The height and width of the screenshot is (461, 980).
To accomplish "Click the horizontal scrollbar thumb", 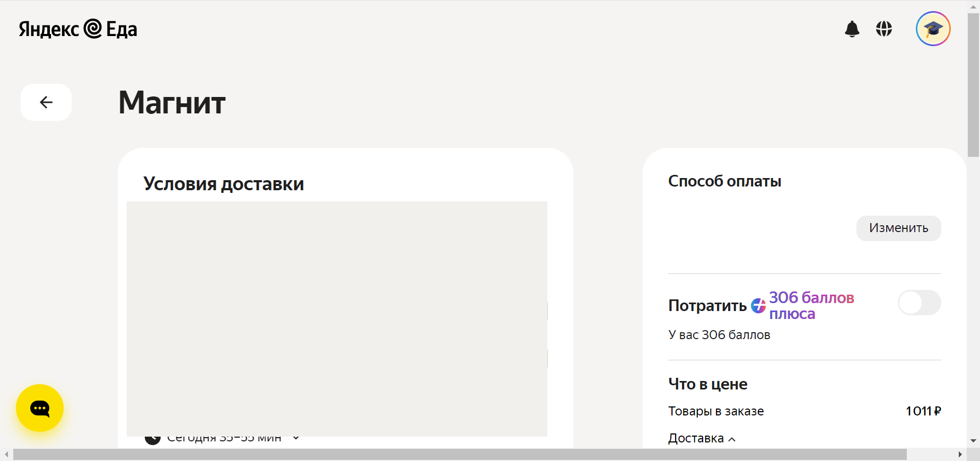I will point(460,455).
